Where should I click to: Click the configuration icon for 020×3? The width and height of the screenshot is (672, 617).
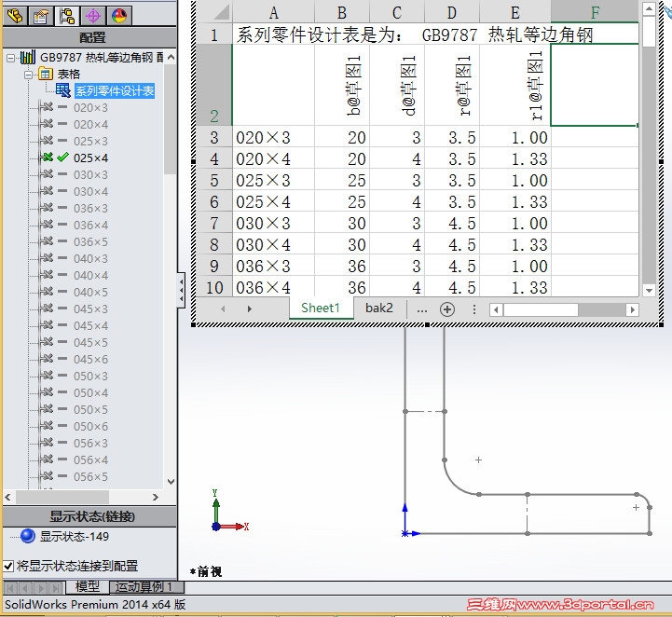pos(47,107)
